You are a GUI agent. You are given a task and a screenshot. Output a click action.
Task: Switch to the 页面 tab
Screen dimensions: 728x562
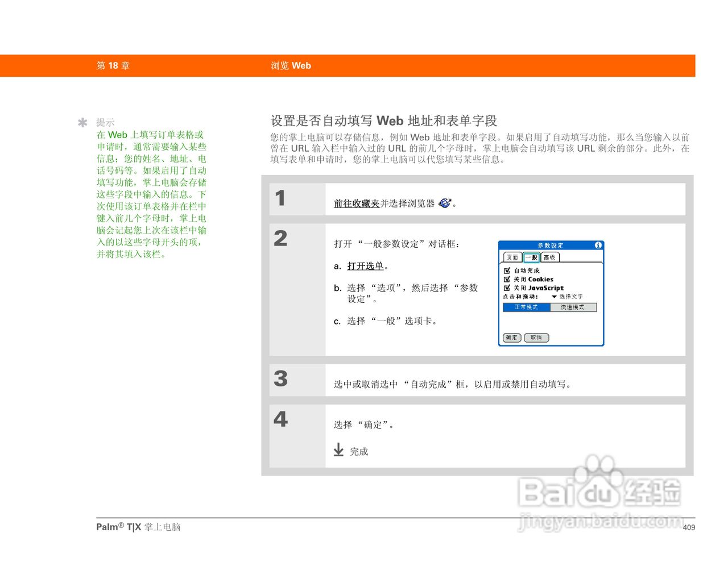tap(512, 257)
